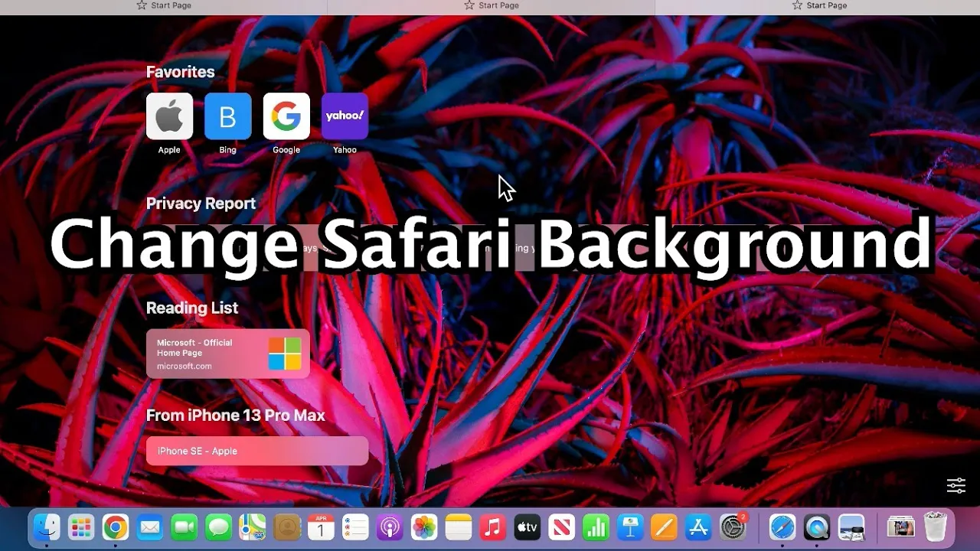
Task: Click the Favorites heading
Action: pos(180,72)
